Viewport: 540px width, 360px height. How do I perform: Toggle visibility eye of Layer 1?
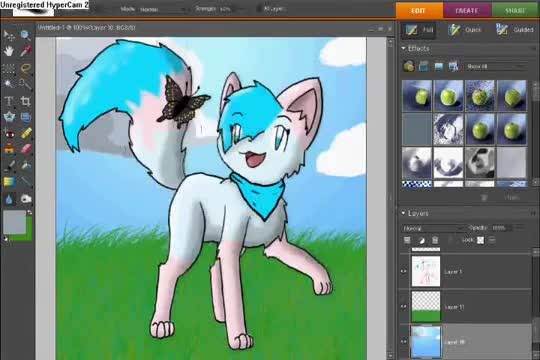(404, 271)
